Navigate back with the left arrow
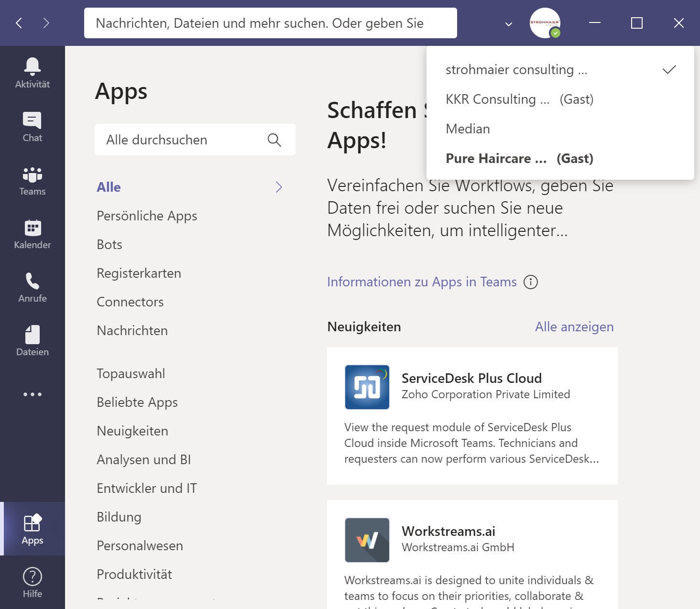 click(x=19, y=23)
